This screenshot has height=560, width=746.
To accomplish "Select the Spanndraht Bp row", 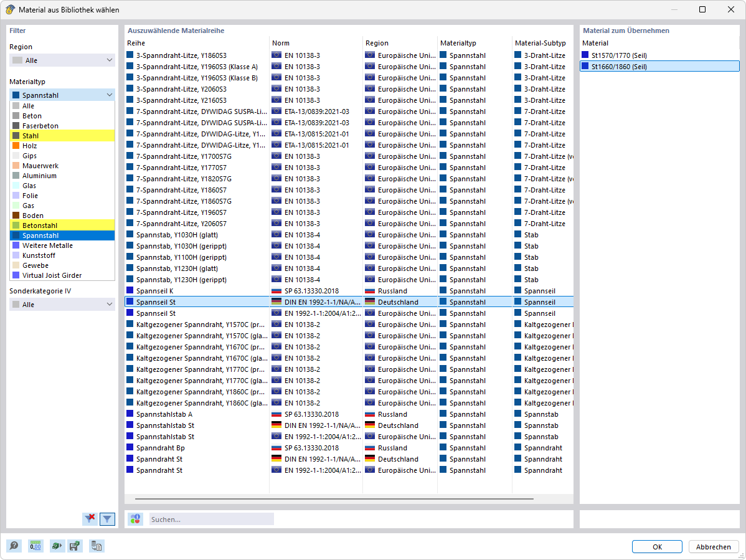I will point(349,448).
